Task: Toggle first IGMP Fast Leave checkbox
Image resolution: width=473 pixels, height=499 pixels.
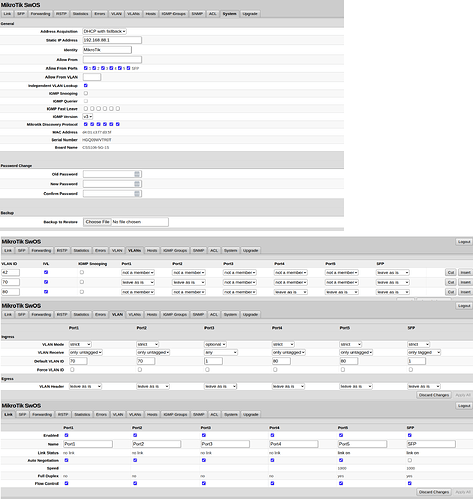Action: [x=86, y=108]
